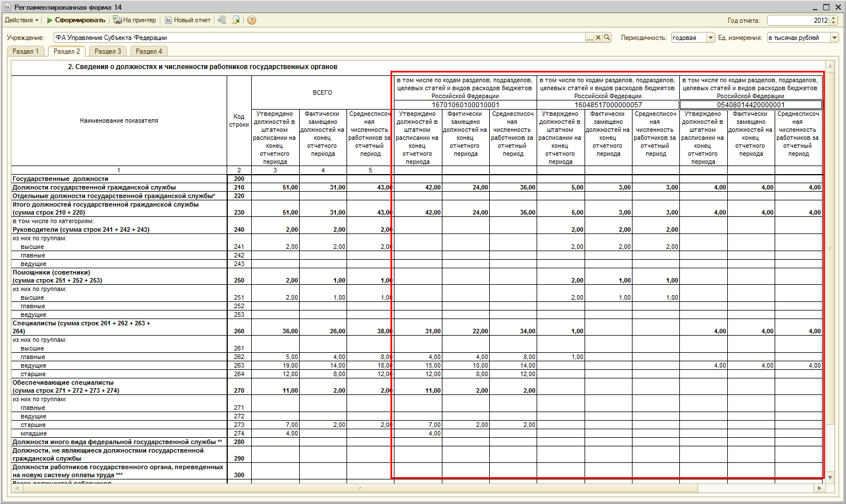Click the magnifier icon in Учреждение field

[607, 38]
